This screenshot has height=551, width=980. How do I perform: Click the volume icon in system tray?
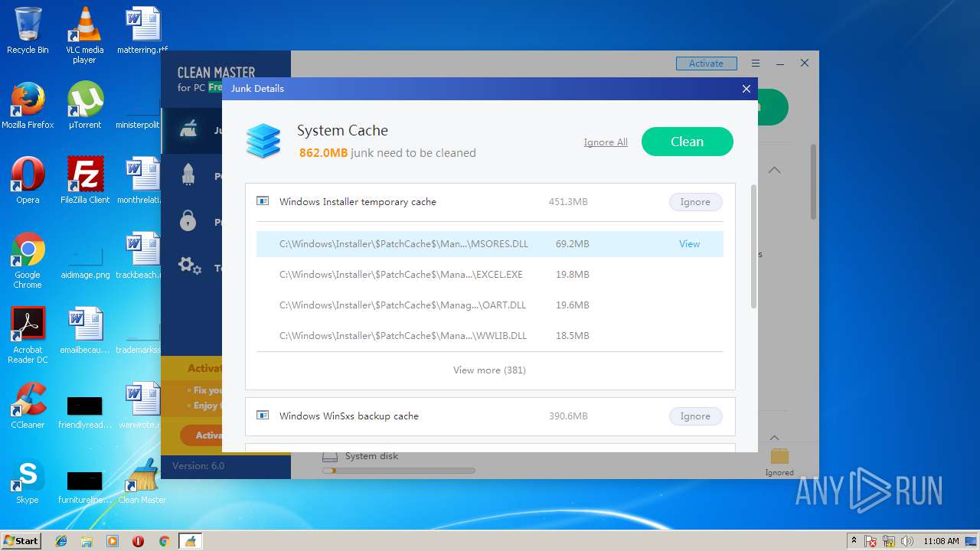click(x=907, y=541)
